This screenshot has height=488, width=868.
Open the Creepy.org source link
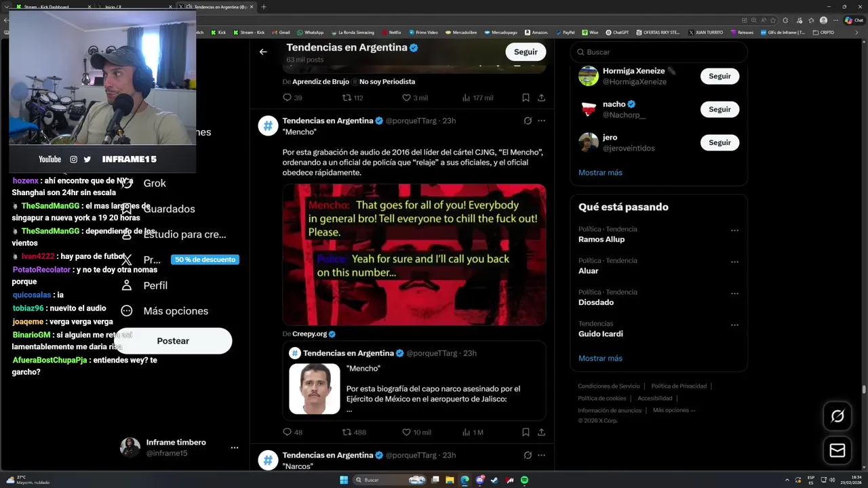tap(310, 334)
